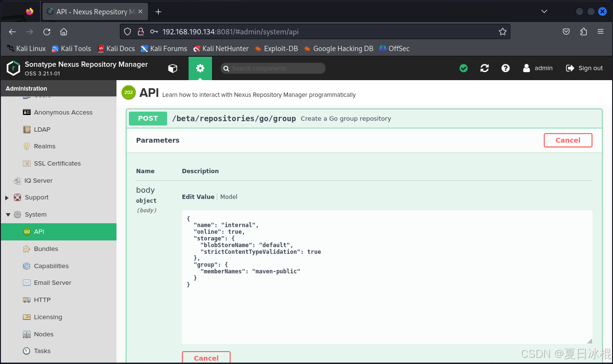Click the Firefox icon in title bar
The height and width of the screenshot is (364, 613).
point(30,11)
